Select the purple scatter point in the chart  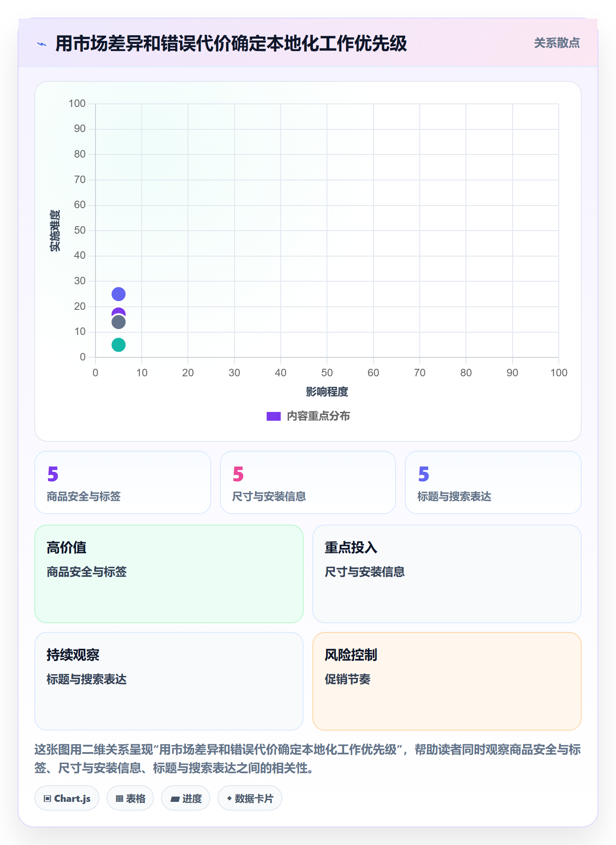coord(118,311)
